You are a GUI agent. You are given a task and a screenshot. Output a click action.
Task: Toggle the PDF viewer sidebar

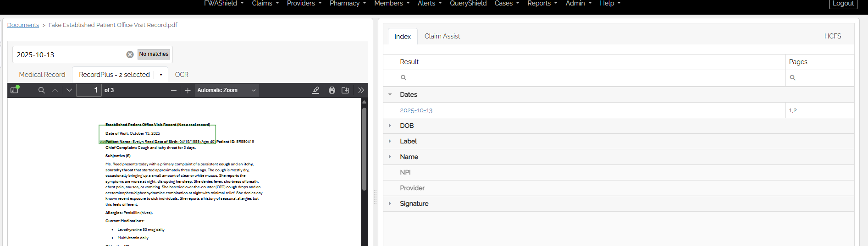click(14, 90)
